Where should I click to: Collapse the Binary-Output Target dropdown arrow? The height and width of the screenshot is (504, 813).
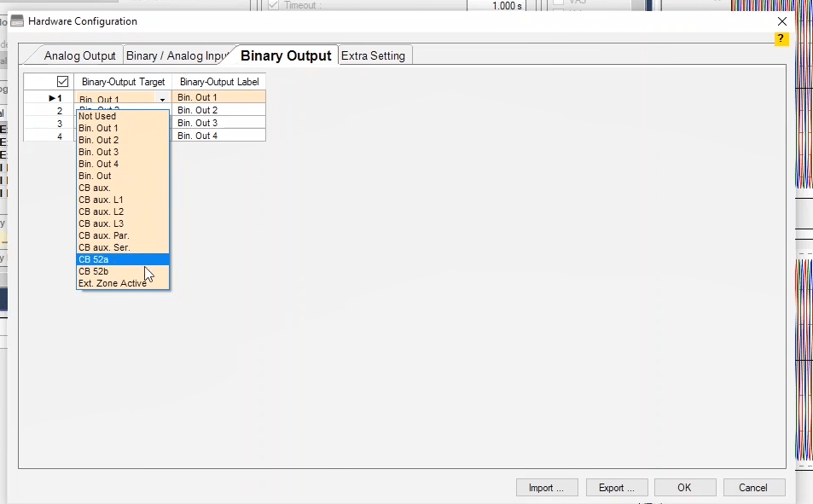point(162,100)
